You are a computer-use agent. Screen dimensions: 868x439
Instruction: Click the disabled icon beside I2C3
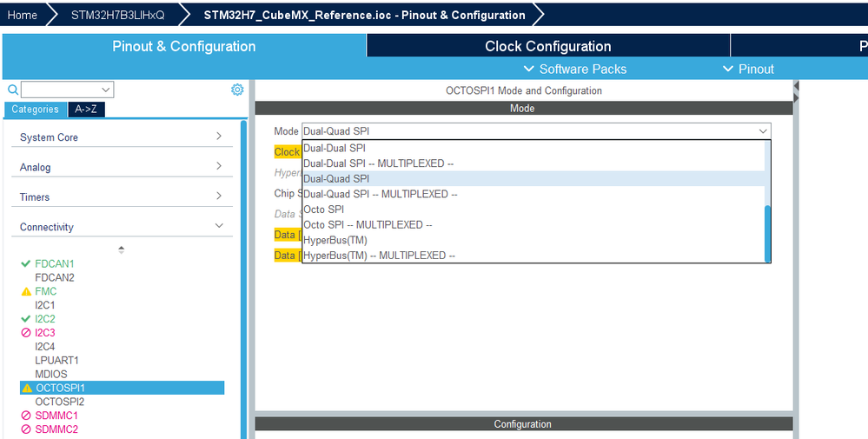coord(25,333)
